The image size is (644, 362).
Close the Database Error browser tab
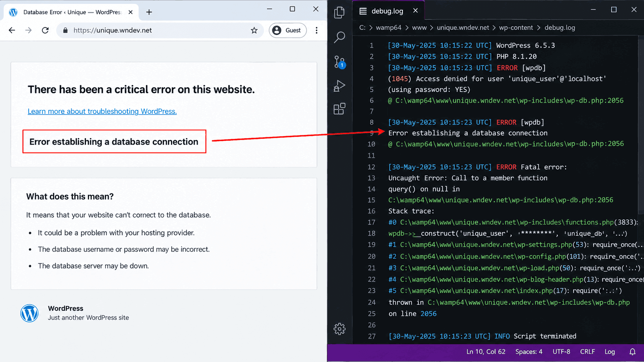tap(131, 12)
